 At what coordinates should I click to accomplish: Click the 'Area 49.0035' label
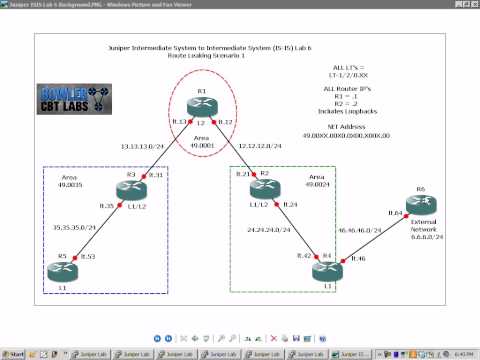click(70, 181)
